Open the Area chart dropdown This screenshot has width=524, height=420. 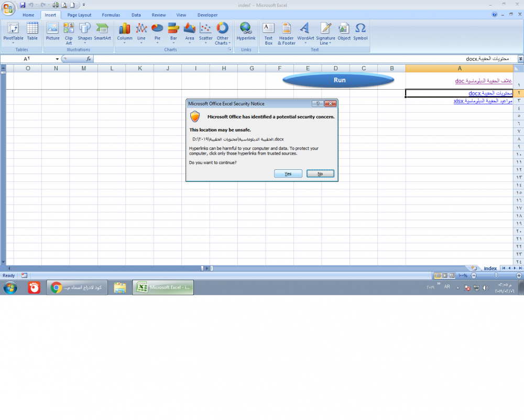tap(190, 33)
